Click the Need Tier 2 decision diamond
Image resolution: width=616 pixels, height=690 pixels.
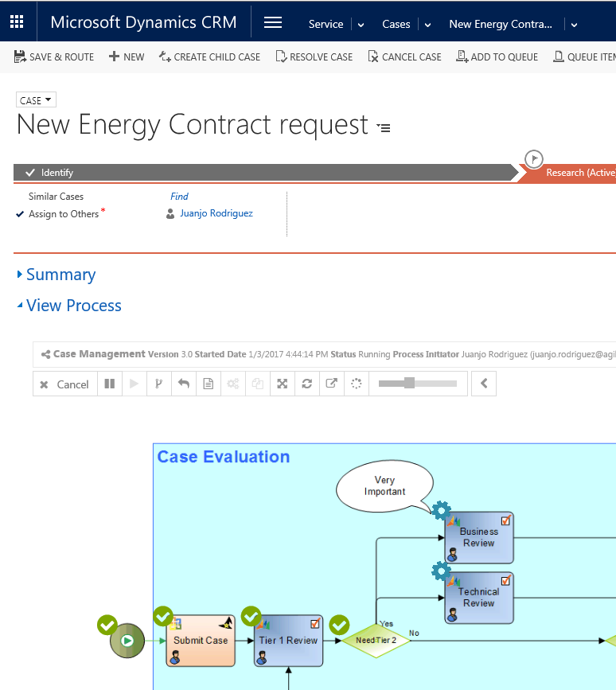click(376, 641)
